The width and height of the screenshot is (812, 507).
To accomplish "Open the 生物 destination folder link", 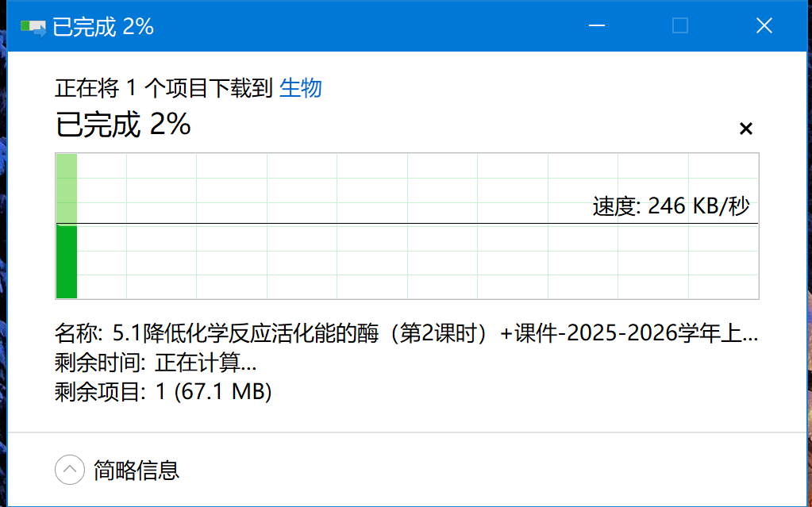I will click(301, 88).
